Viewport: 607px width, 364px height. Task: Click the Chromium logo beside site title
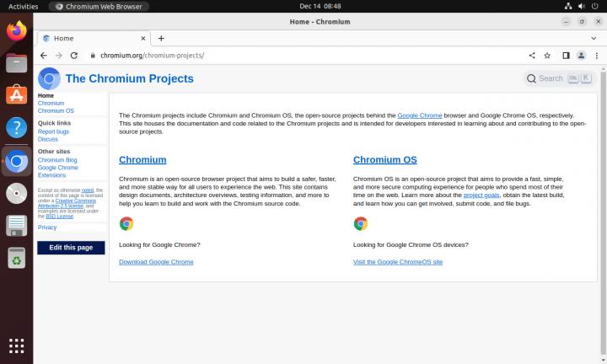(x=49, y=78)
